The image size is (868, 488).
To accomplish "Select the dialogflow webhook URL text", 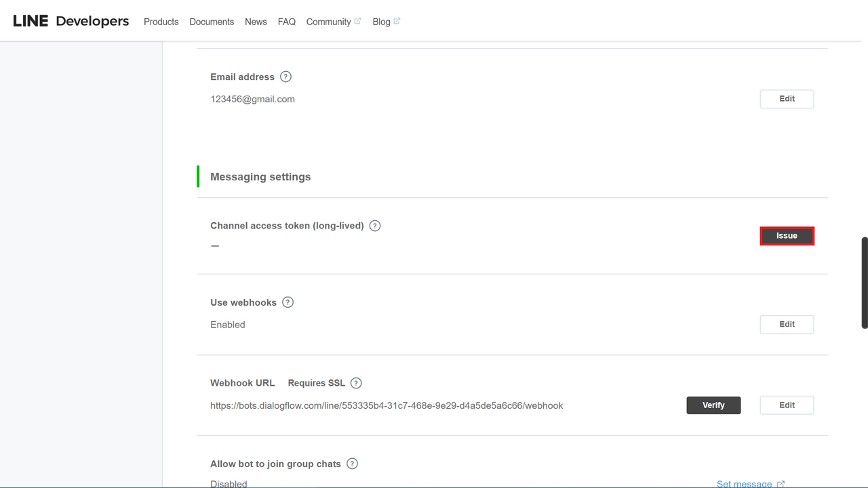I will (x=387, y=405).
